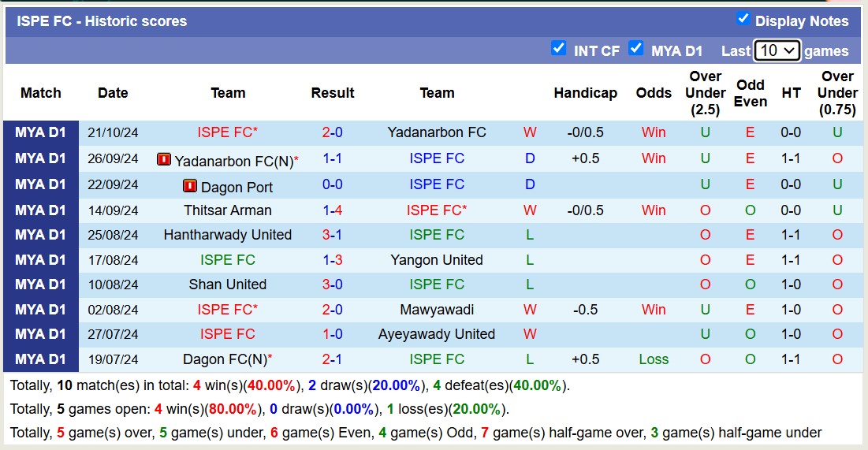Open Yangon United team link
This screenshot has width=868, height=450.
tap(436, 260)
